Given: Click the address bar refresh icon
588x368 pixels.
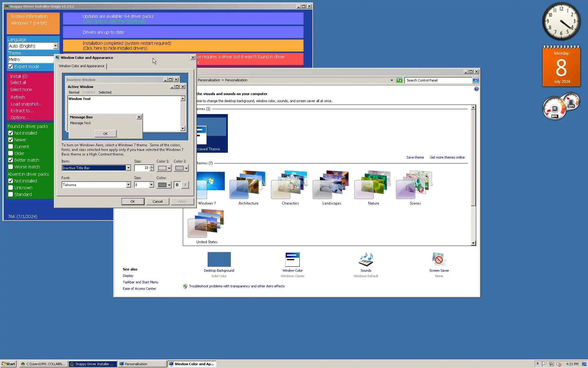Looking at the screenshot, I should 399,80.
